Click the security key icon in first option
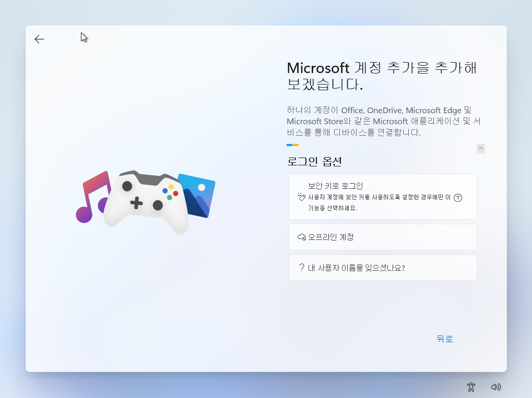 point(301,197)
